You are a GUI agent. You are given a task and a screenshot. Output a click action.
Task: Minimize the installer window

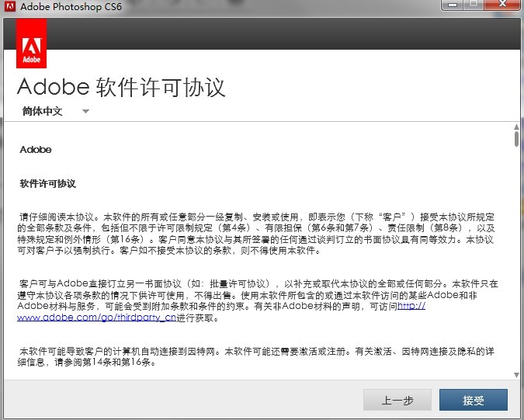452,5
